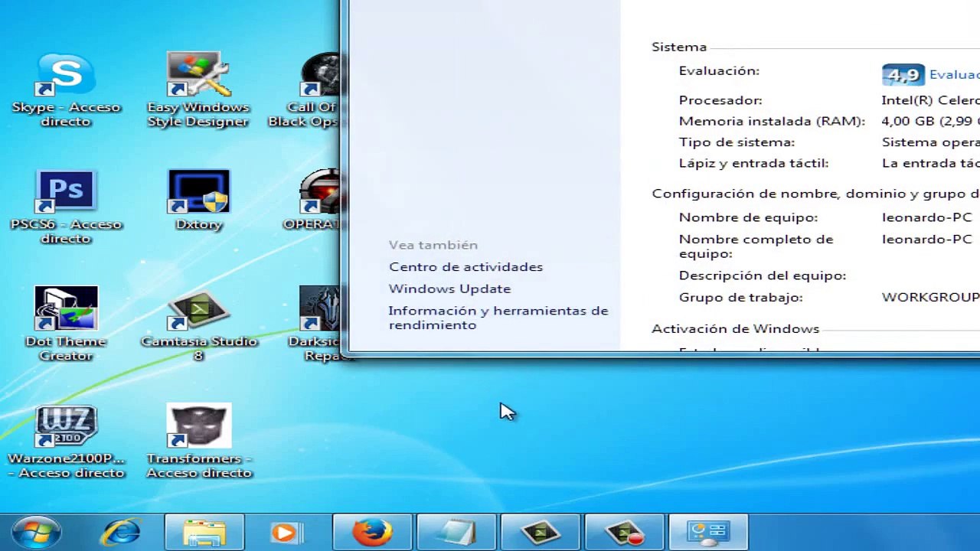This screenshot has height=551, width=980.
Task: Click the 'Tipo de sistema:' label
Action: [x=737, y=142]
